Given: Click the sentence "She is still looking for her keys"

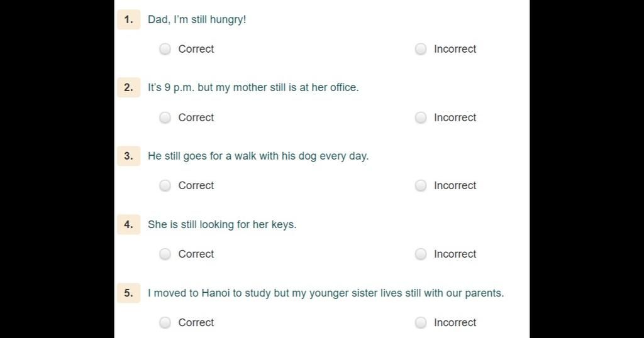Looking at the screenshot, I should pos(222,225).
